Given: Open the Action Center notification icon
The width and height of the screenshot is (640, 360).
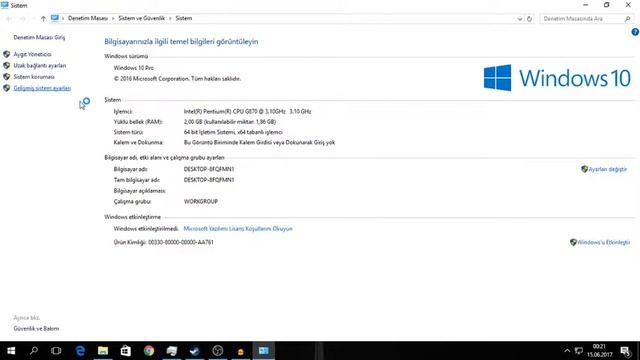Looking at the screenshot, I should pos(626,351).
